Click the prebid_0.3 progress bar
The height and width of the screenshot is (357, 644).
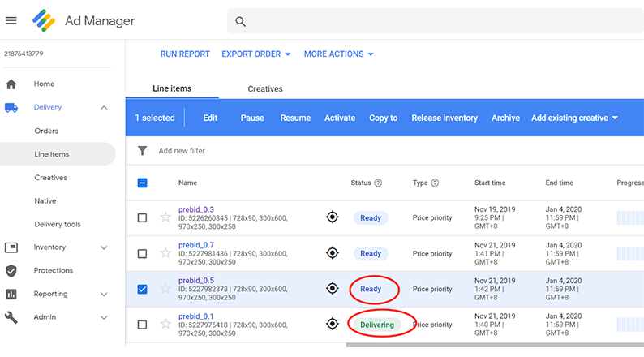point(630,217)
